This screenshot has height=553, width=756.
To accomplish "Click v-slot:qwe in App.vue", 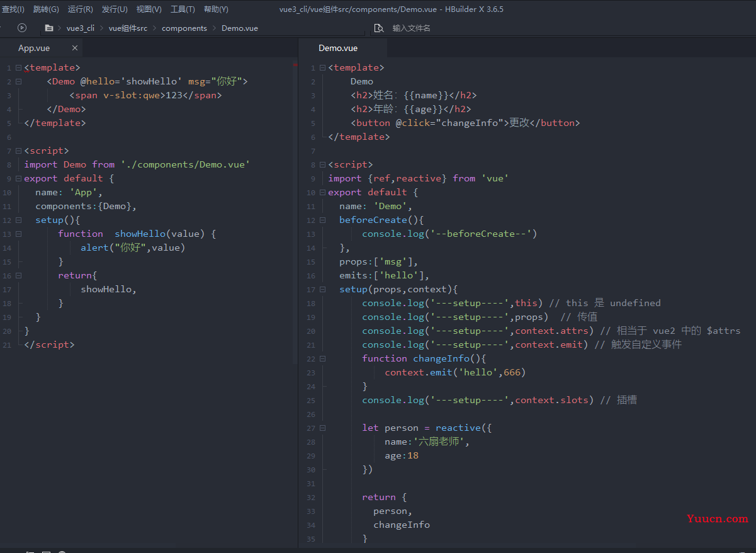I will (132, 95).
